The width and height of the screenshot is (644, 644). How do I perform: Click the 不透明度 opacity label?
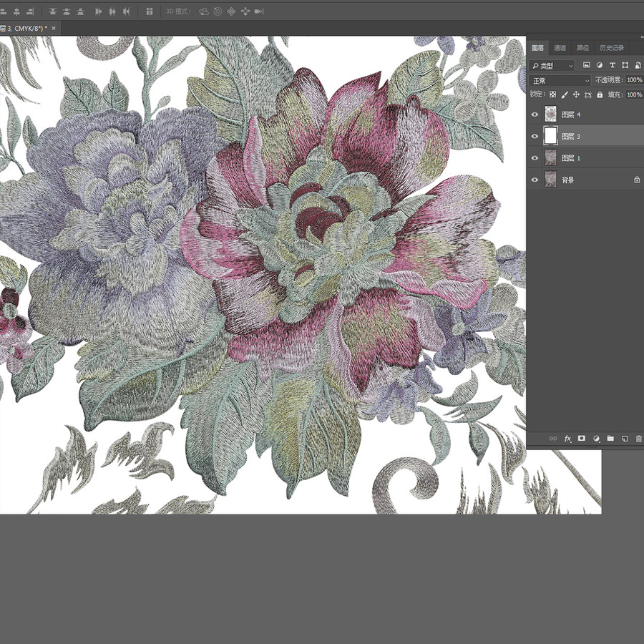(609, 80)
